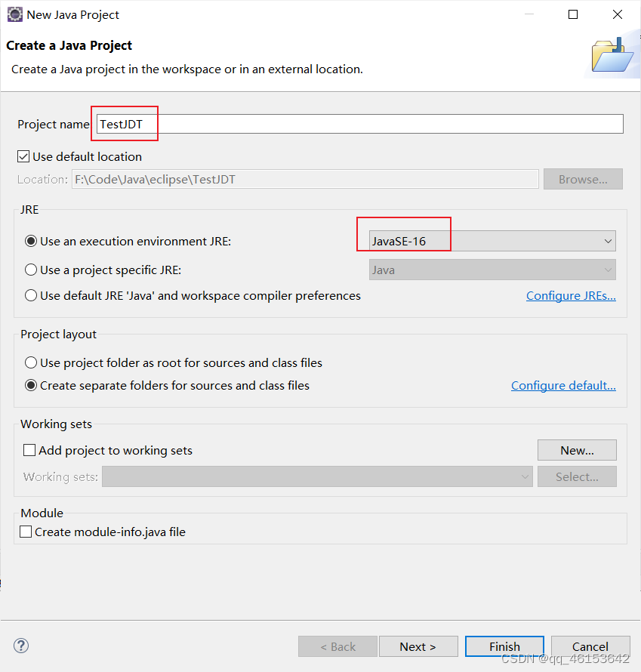The image size is (641, 672).
Task: Click the help question mark icon
Action: tap(20, 646)
